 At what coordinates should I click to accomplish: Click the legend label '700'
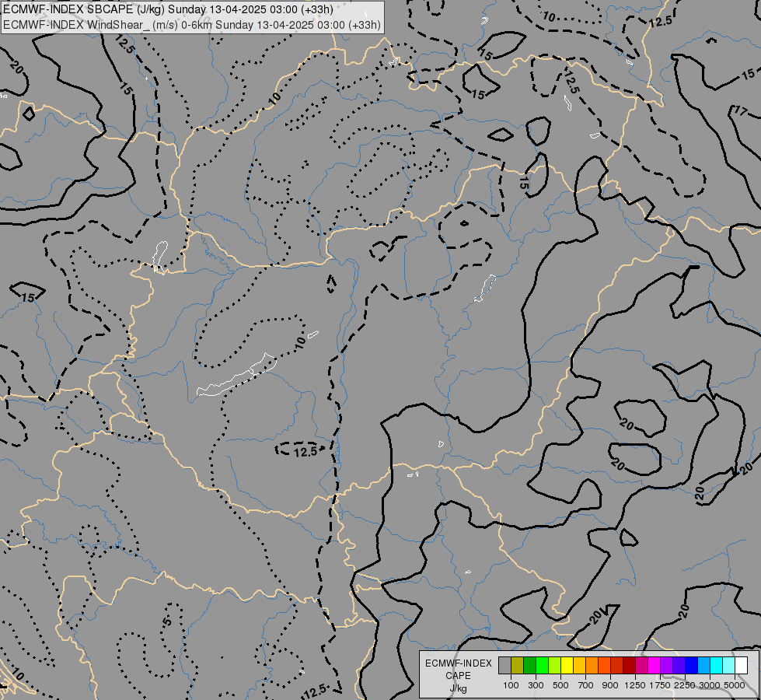tap(586, 685)
